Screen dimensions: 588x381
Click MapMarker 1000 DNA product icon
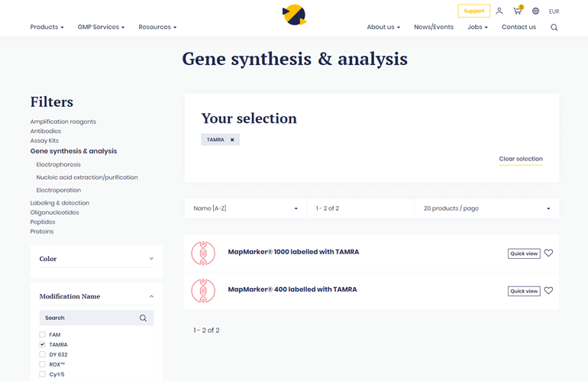point(203,253)
